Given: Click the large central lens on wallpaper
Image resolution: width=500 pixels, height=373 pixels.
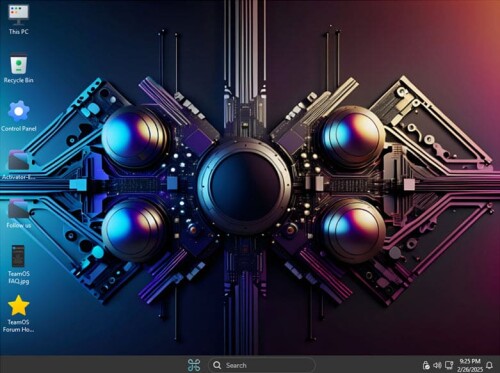Looking at the screenshot, I should [245, 186].
